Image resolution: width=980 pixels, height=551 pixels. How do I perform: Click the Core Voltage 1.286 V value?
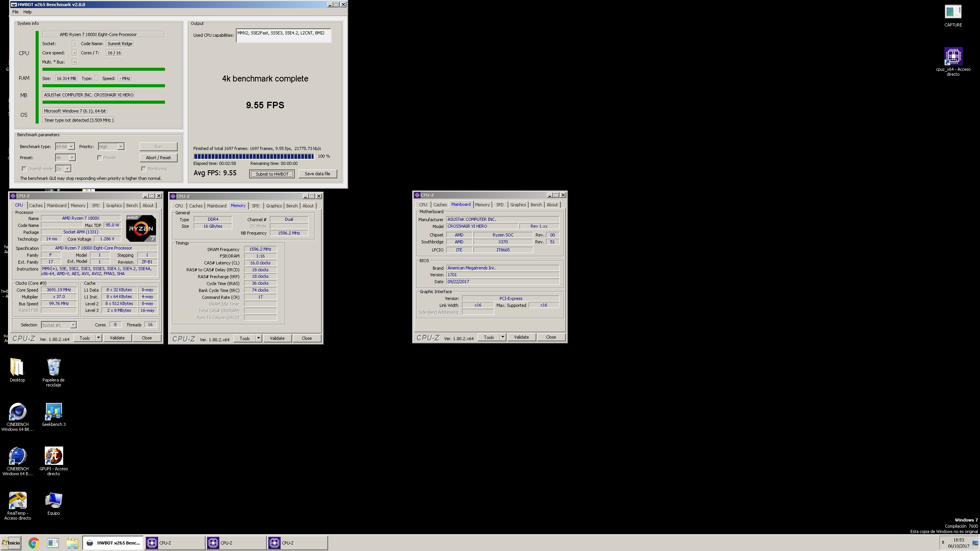(x=107, y=239)
